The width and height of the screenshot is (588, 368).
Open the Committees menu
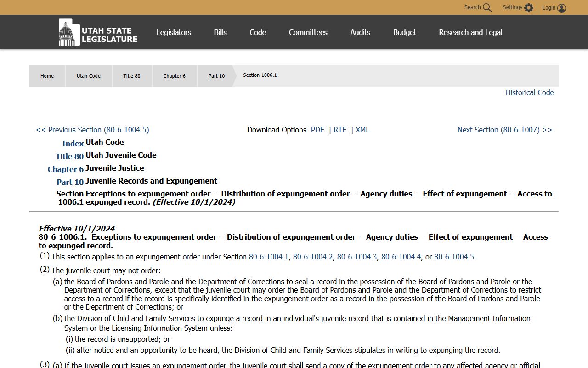(x=308, y=32)
